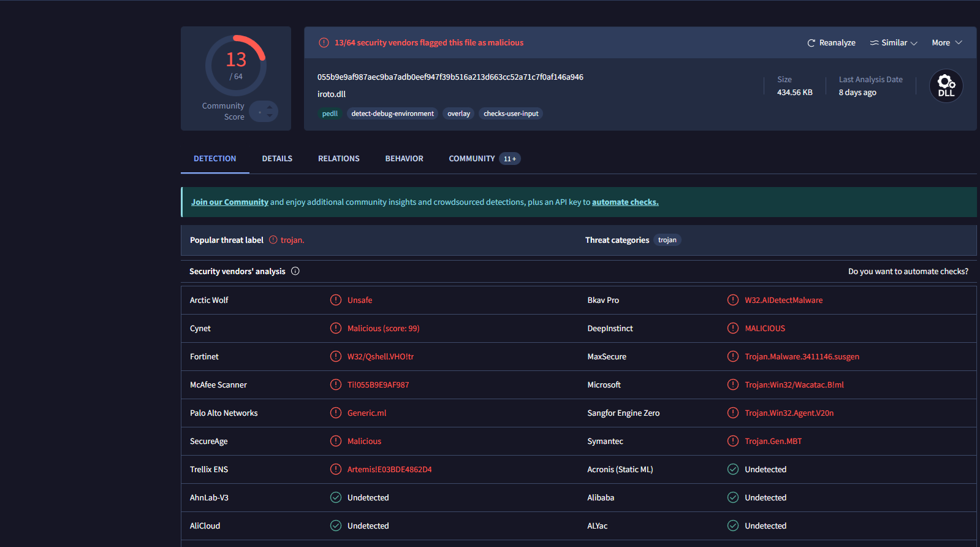Click the Join our Community link
The width and height of the screenshot is (980, 547).
click(x=229, y=202)
